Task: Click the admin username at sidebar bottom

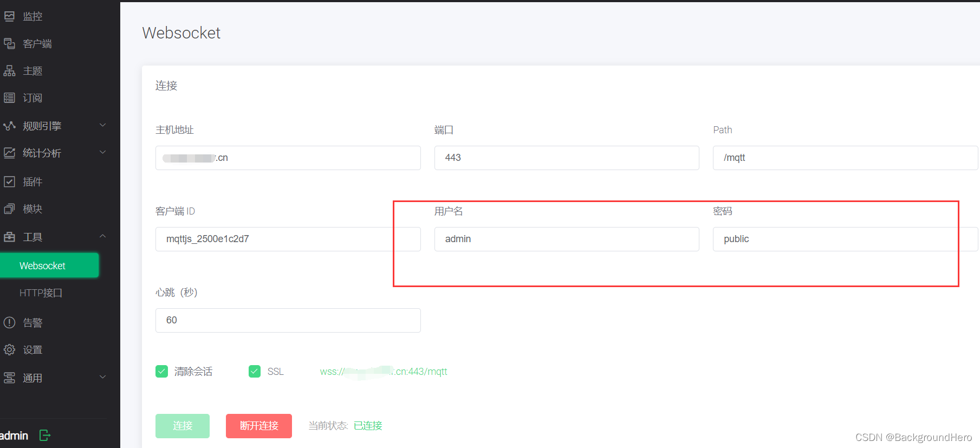Action: click(x=14, y=436)
